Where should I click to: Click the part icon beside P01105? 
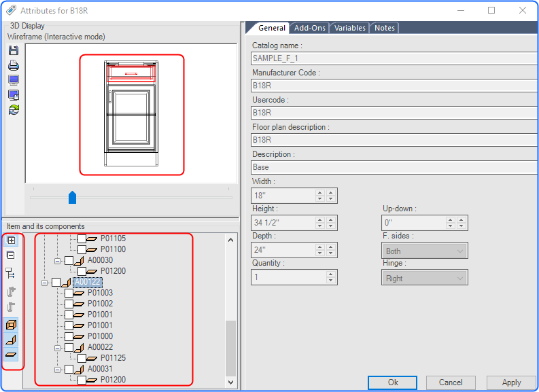pyautogui.click(x=92, y=238)
